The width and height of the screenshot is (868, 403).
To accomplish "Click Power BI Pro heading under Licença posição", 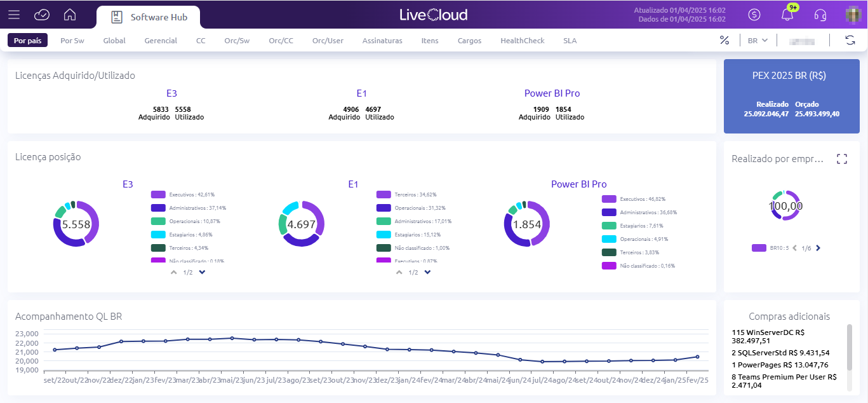I will (x=579, y=184).
